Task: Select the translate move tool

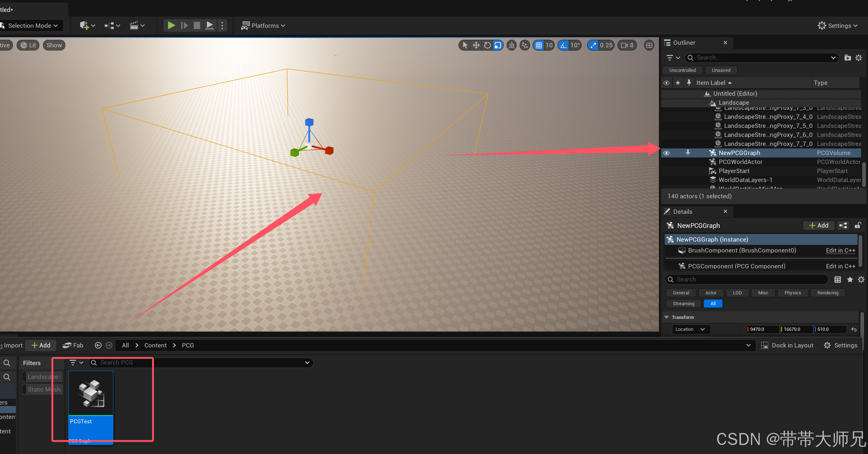Action: (x=476, y=45)
